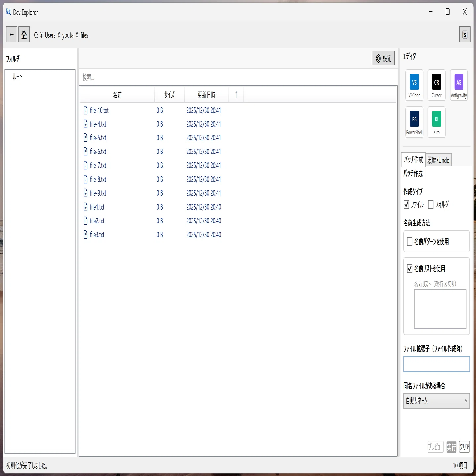Go back with the left arrow button

click(x=12, y=35)
